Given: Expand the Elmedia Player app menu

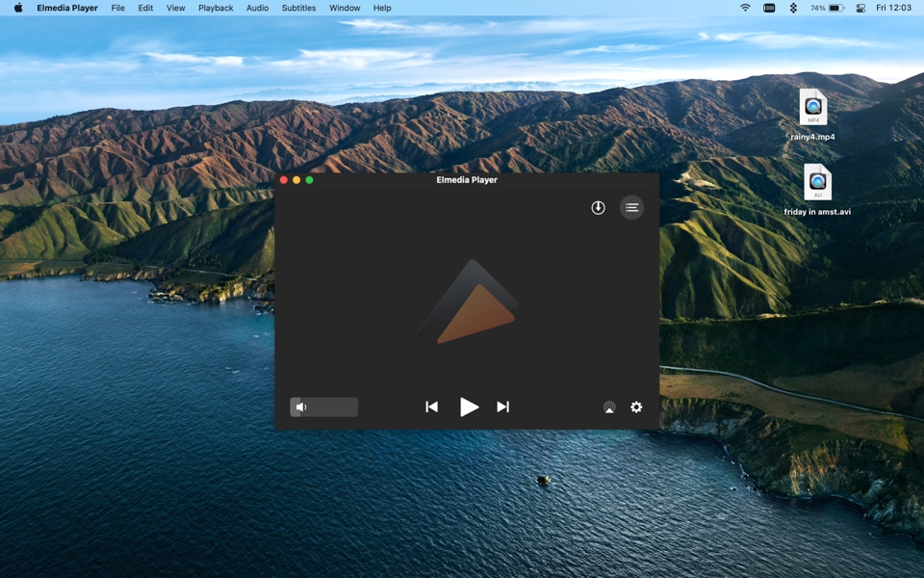Looking at the screenshot, I should coord(67,8).
